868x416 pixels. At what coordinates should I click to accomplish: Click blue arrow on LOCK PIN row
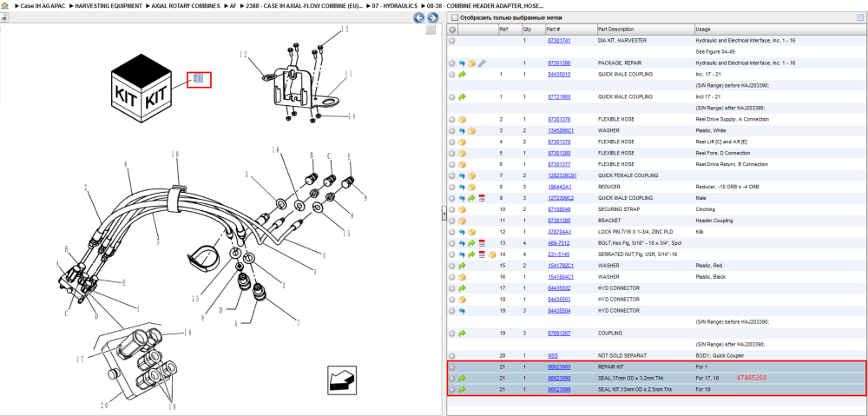462,232
